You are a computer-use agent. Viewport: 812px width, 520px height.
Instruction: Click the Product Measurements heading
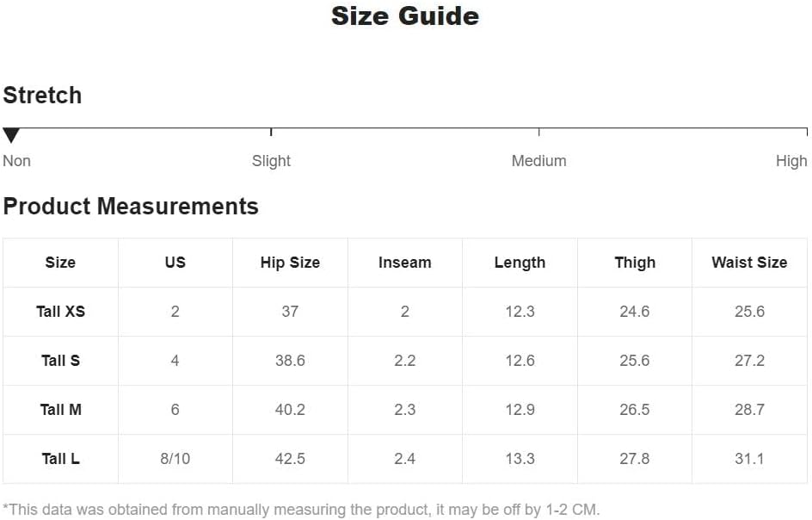(x=131, y=207)
